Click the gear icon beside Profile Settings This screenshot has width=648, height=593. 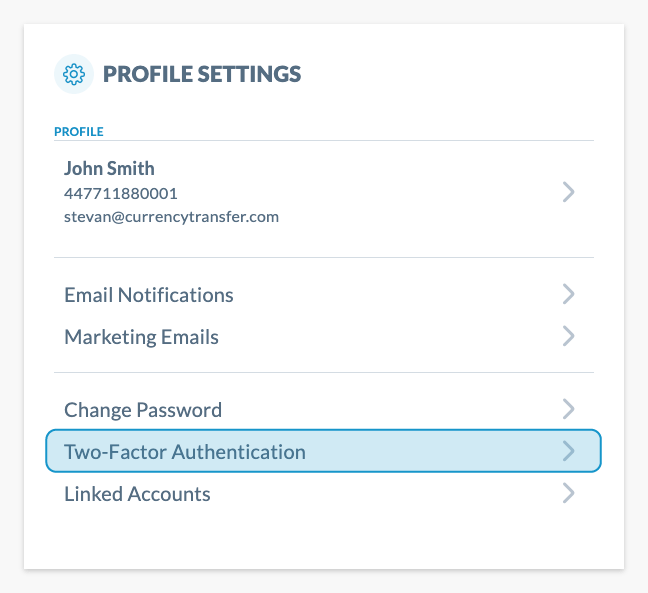(73, 74)
